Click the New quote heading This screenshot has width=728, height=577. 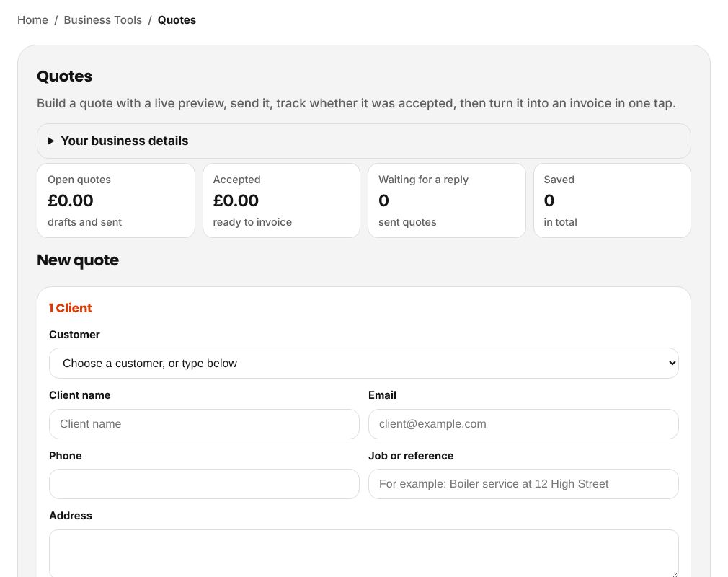coord(78,260)
